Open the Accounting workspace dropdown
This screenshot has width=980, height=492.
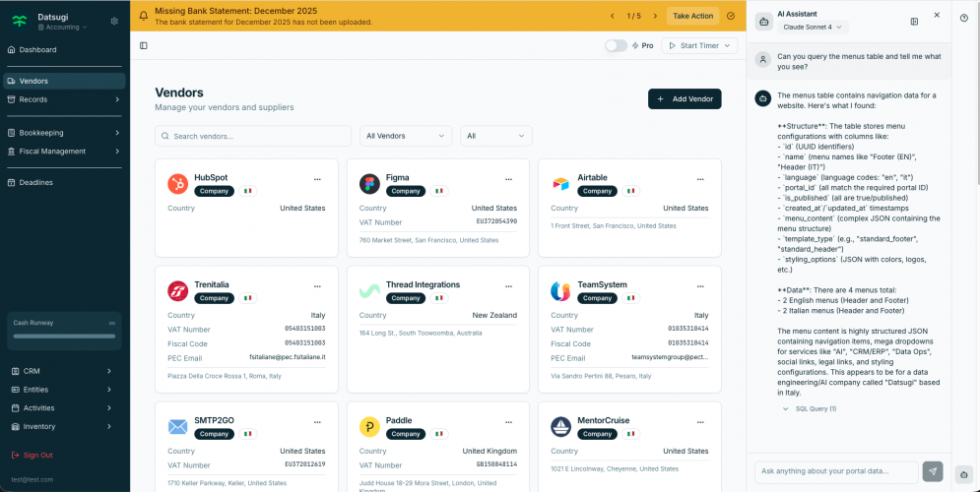pos(62,28)
